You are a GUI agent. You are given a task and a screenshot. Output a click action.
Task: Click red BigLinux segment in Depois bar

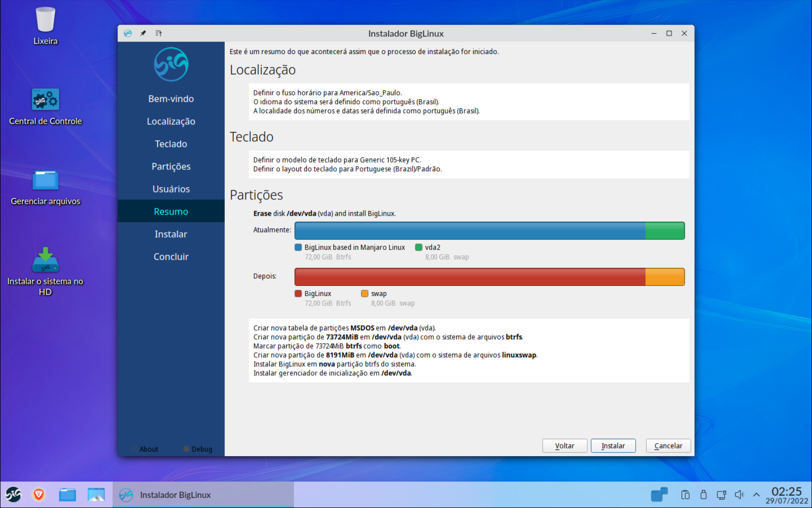click(x=470, y=277)
